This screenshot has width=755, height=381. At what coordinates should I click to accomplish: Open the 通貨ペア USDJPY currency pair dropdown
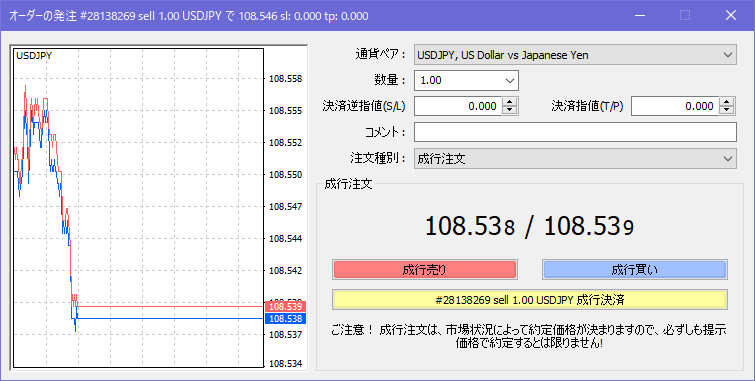575,55
